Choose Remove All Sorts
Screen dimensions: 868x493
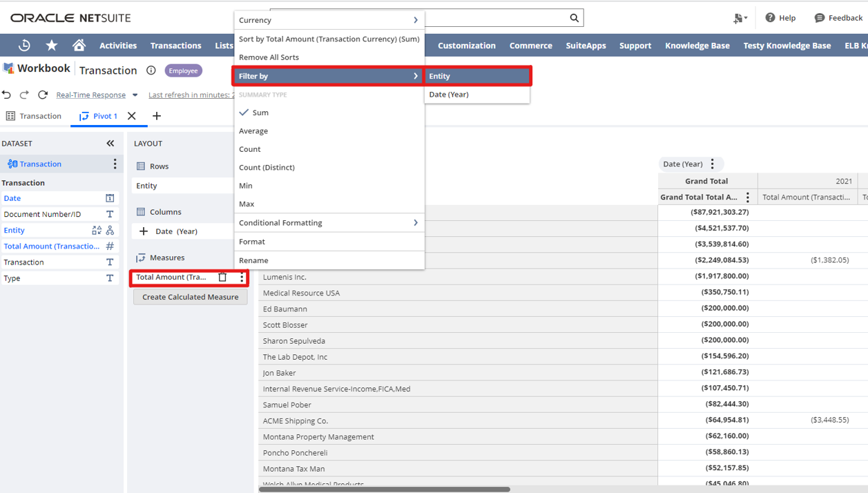[x=329, y=57]
